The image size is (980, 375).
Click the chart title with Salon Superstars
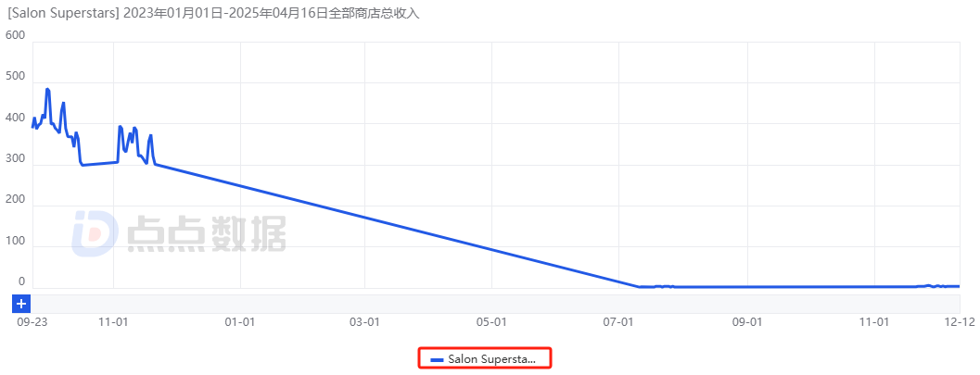(214, 14)
